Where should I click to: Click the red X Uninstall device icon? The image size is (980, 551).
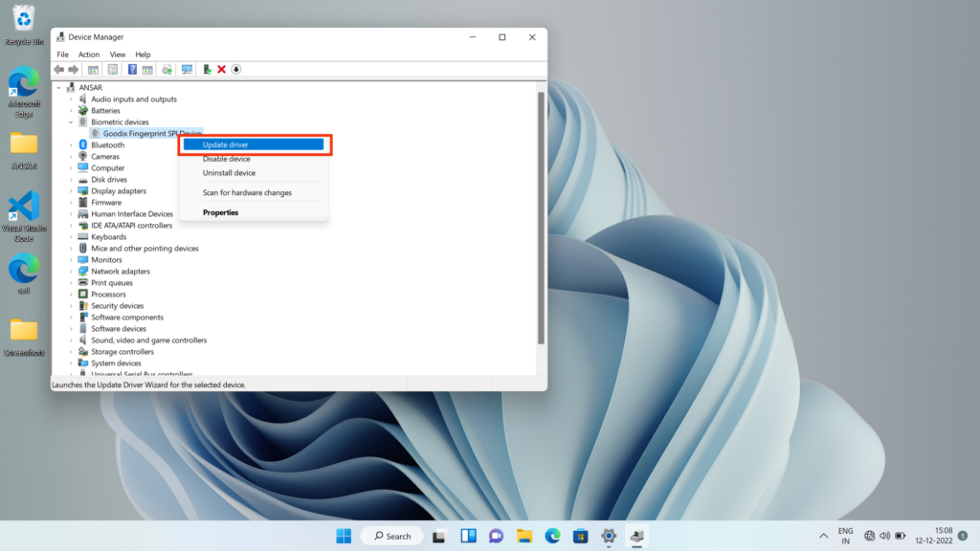point(221,69)
